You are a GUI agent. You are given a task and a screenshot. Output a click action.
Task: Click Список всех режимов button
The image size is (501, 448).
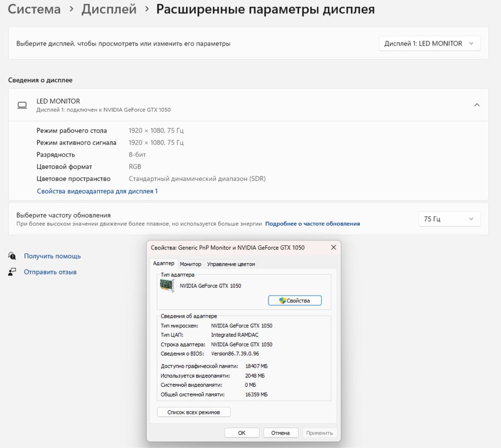click(x=193, y=412)
